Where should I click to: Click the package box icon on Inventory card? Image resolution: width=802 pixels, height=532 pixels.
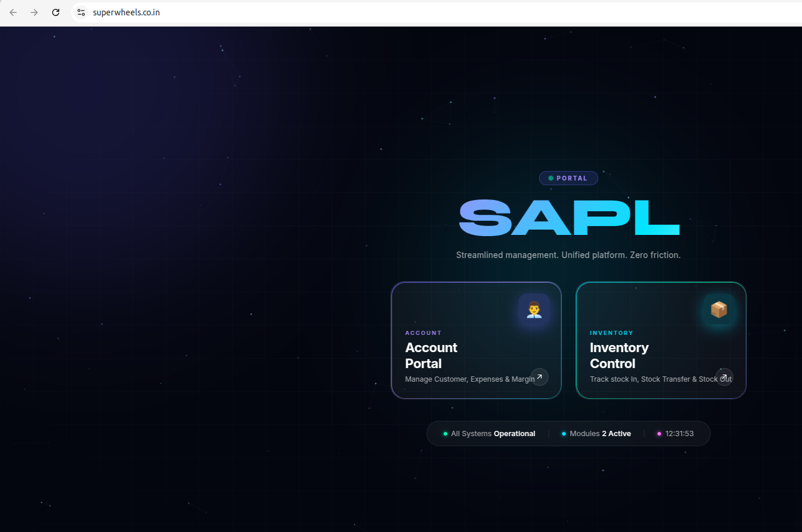pyautogui.click(x=718, y=309)
